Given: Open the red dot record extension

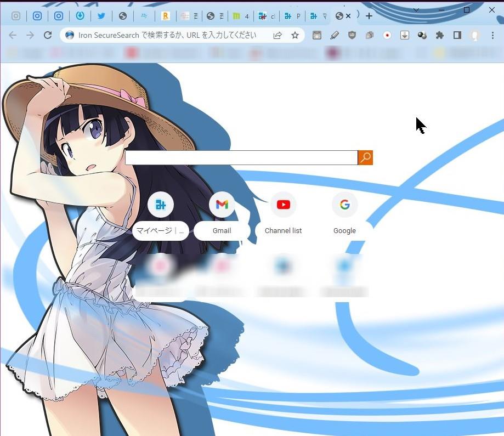Looking at the screenshot, I should [387, 35].
